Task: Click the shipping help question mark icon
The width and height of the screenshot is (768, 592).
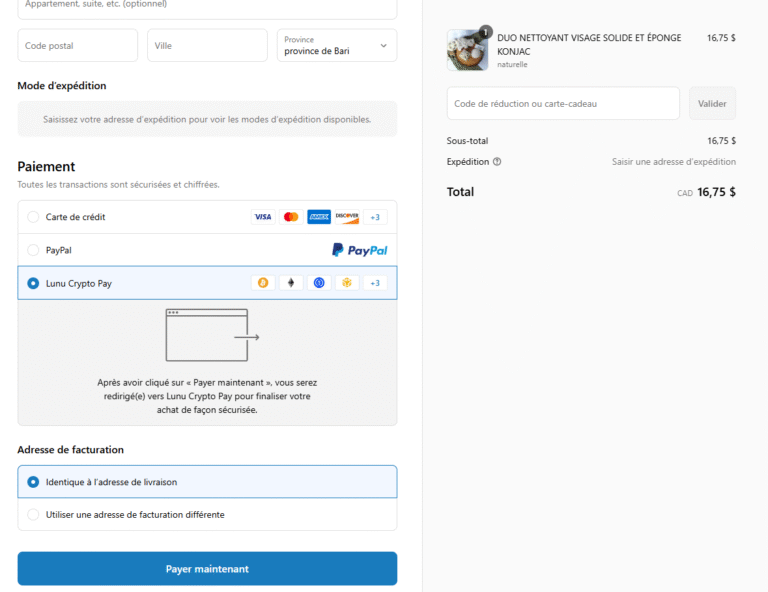Action: 497,162
